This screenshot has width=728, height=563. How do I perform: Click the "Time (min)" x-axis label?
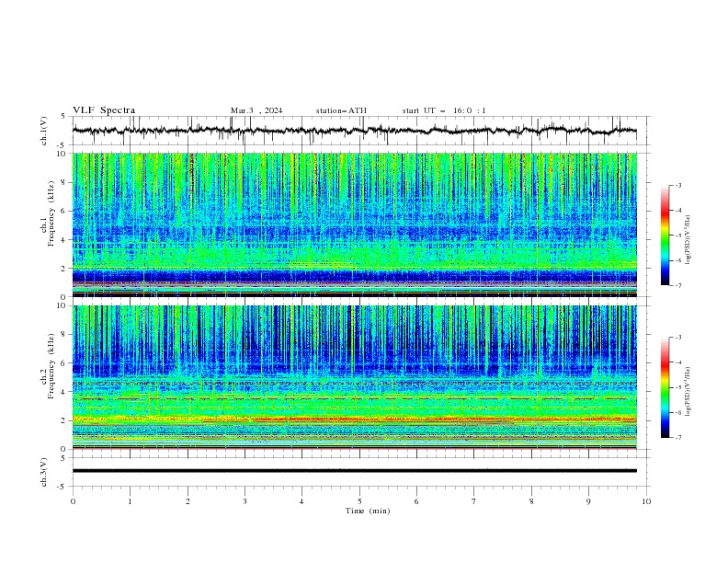368,511
